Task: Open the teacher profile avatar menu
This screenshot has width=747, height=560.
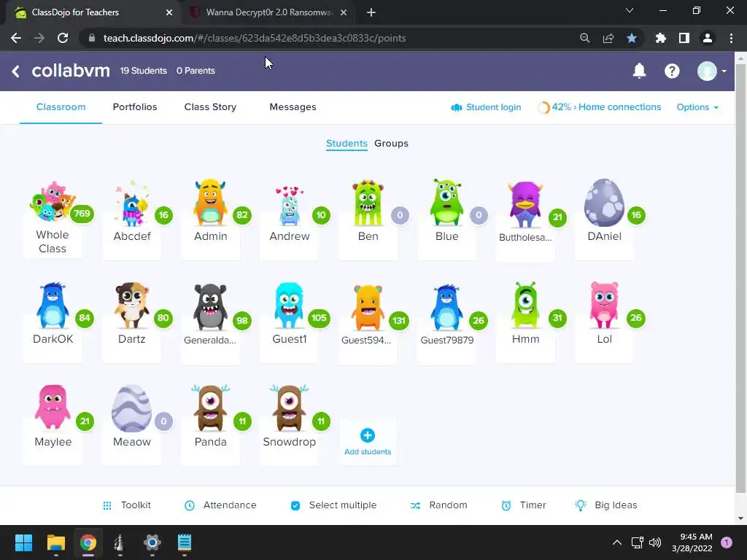Action: point(711,71)
